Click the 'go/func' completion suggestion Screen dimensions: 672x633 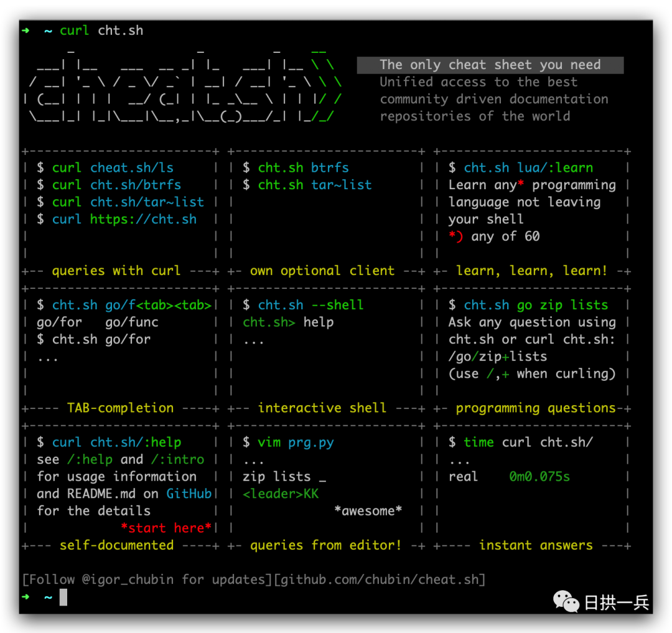(132, 322)
